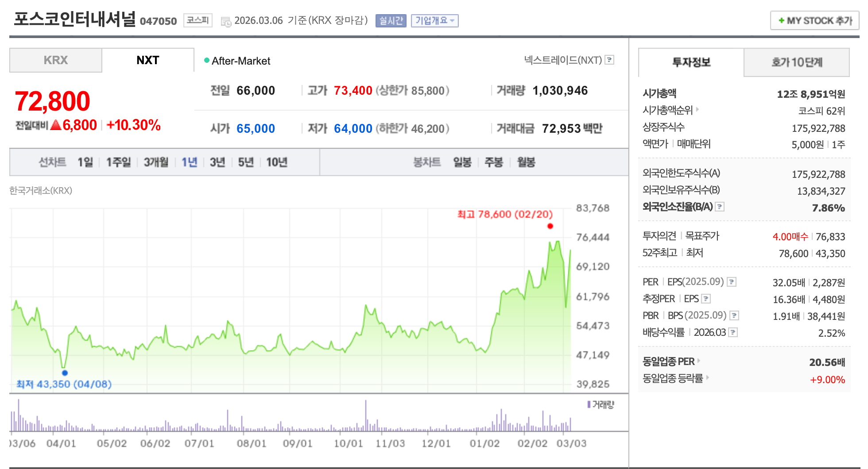Screen dimensions: 868x469
Task: Toggle the 실시간 real-time button
Action: pyautogui.click(x=391, y=21)
